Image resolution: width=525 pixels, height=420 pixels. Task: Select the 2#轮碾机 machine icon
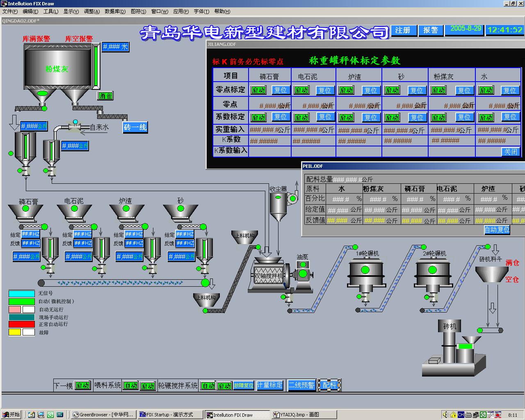coord(432,274)
